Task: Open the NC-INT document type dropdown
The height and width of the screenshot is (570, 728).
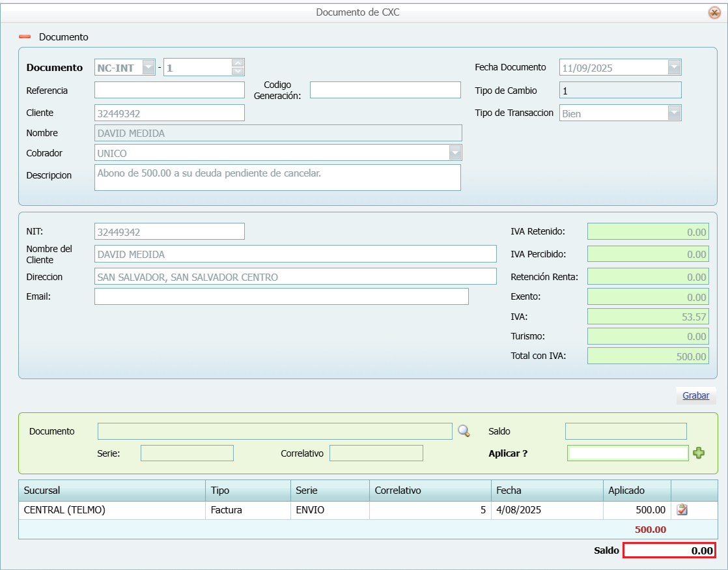Action: coord(148,67)
